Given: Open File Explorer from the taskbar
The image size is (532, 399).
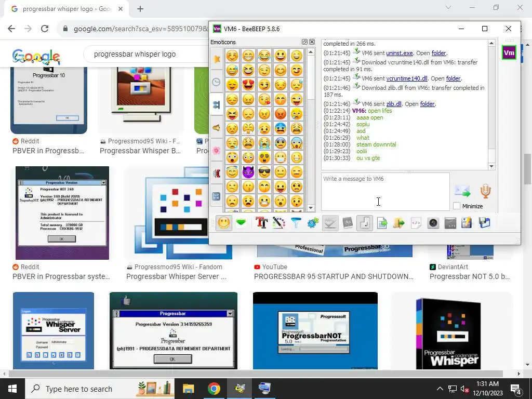Looking at the screenshot, I should [188, 389].
